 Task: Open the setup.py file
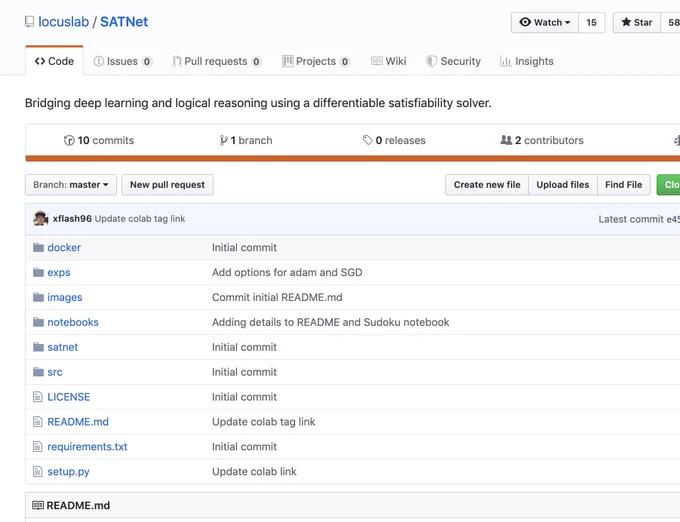coord(68,472)
